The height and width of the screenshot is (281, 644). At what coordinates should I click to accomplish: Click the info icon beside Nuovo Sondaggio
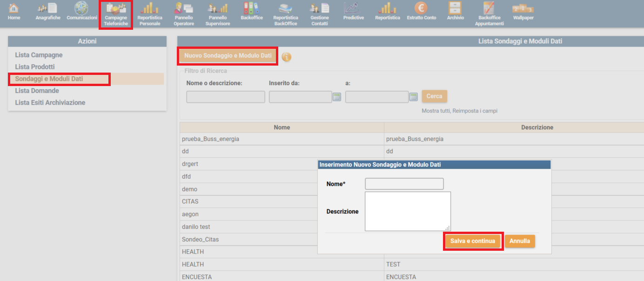(x=287, y=57)
